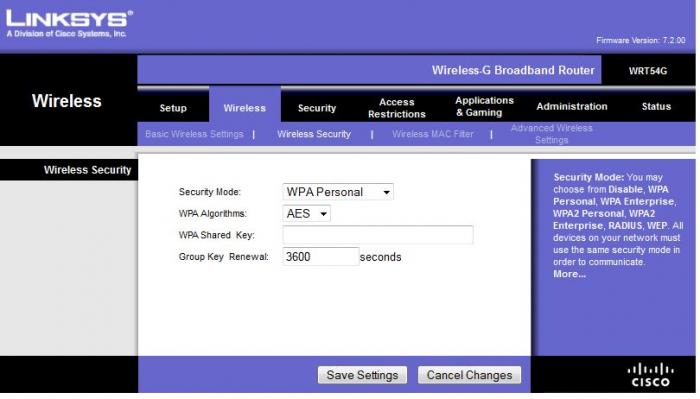The width and height of the screenshot is (700, 399).
Task: Click the WPA Shared Key label
Action: (x=217, y=235)
